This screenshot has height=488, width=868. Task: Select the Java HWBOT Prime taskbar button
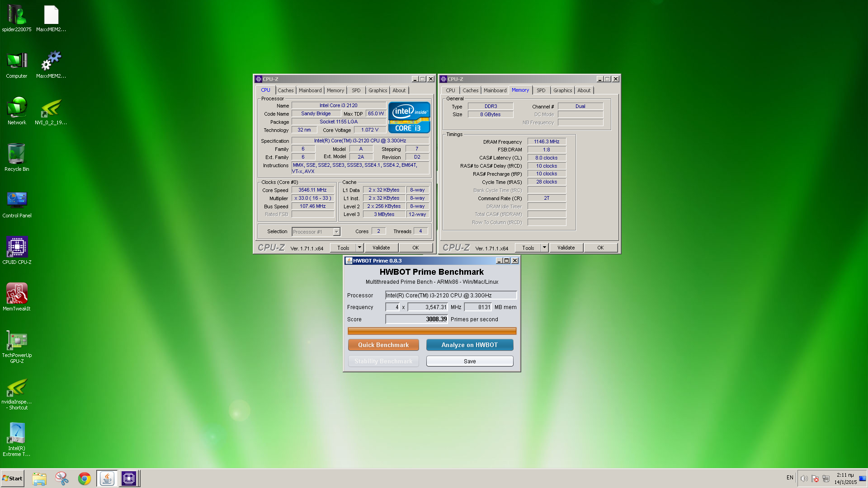(107, 479)
